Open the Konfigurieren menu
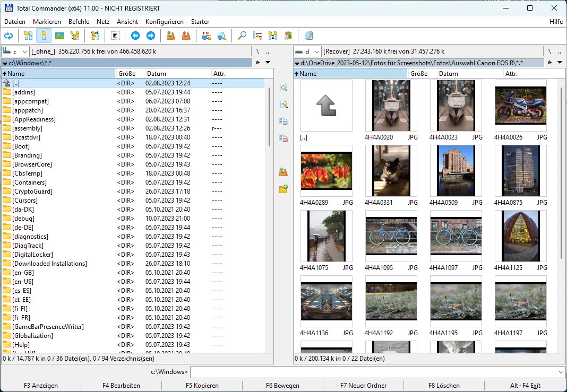The image size is (567, 392). tap(164, 22)
